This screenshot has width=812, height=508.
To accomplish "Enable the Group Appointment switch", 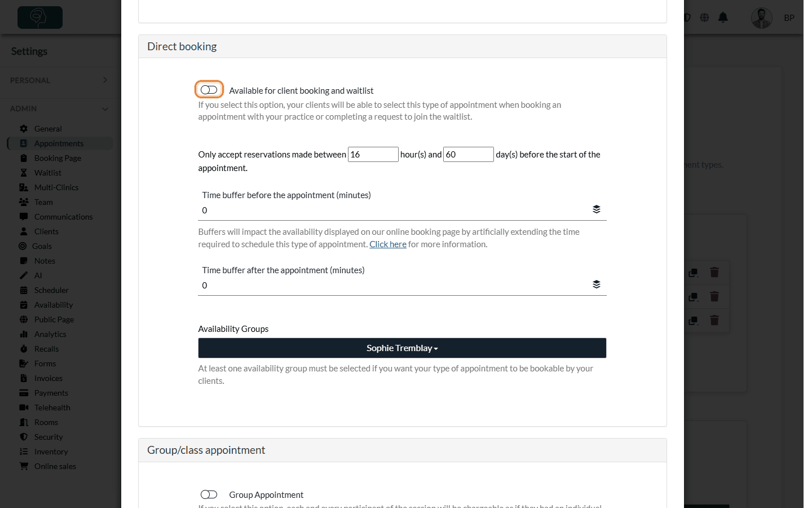I will click(209, 494).
